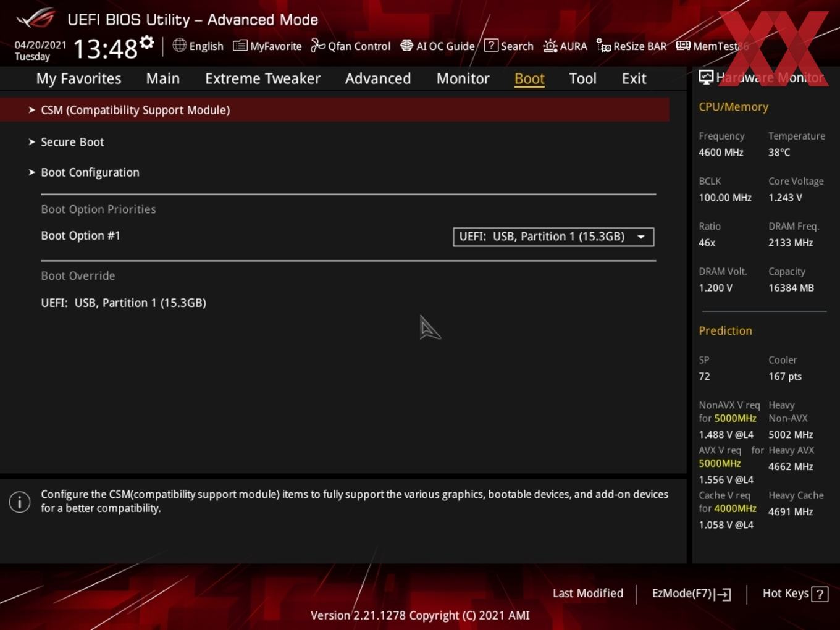Switch to the Exit tab
The image size is (840, 630).
click(x=634, y=78)
